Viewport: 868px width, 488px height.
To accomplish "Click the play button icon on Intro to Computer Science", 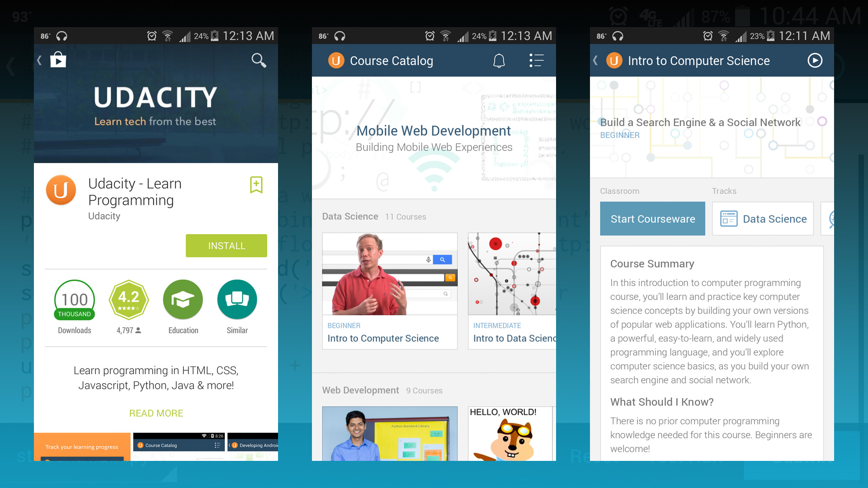I will point(815,61).
